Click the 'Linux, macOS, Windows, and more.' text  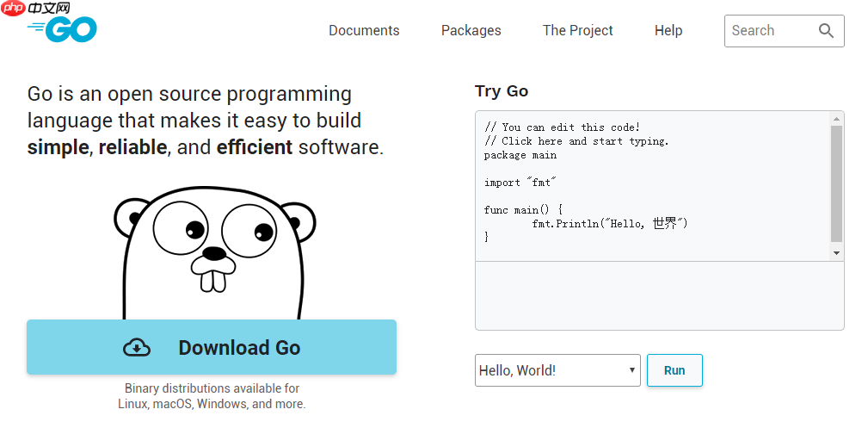212,404
